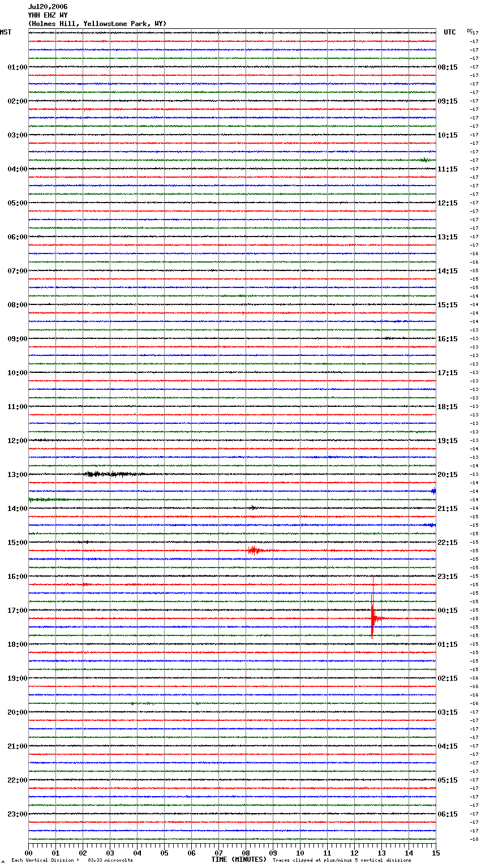Click the '01:15' UTC time label
The image size is (481, 868).
pos(448,644)
